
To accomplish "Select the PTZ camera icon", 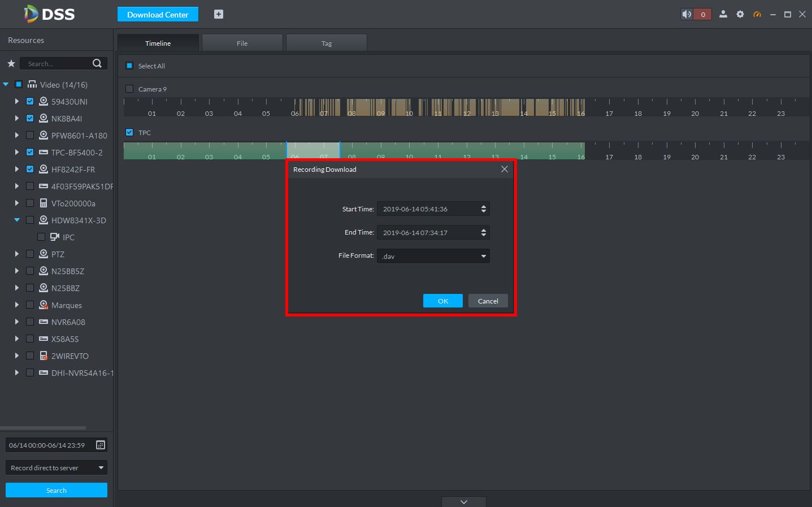I will pos(44,254).
